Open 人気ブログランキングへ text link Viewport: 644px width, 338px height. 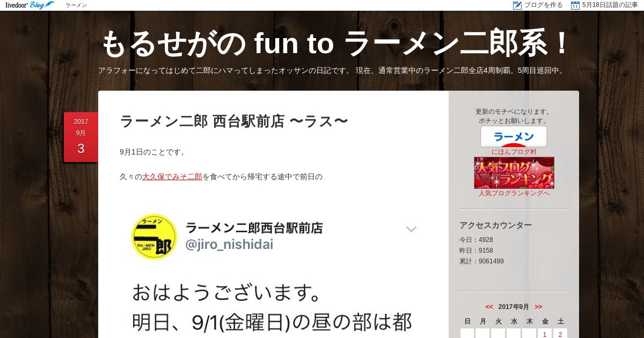[514, 193]
